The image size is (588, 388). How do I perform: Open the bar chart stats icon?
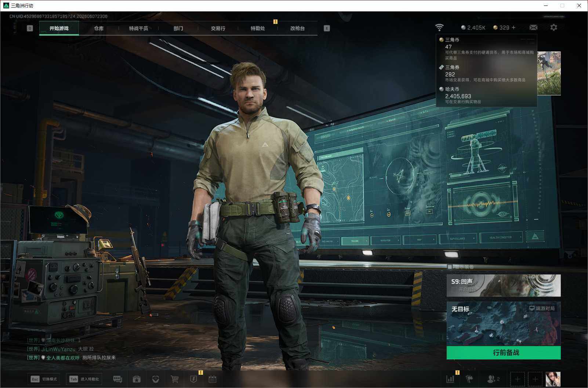click(450, 379)
